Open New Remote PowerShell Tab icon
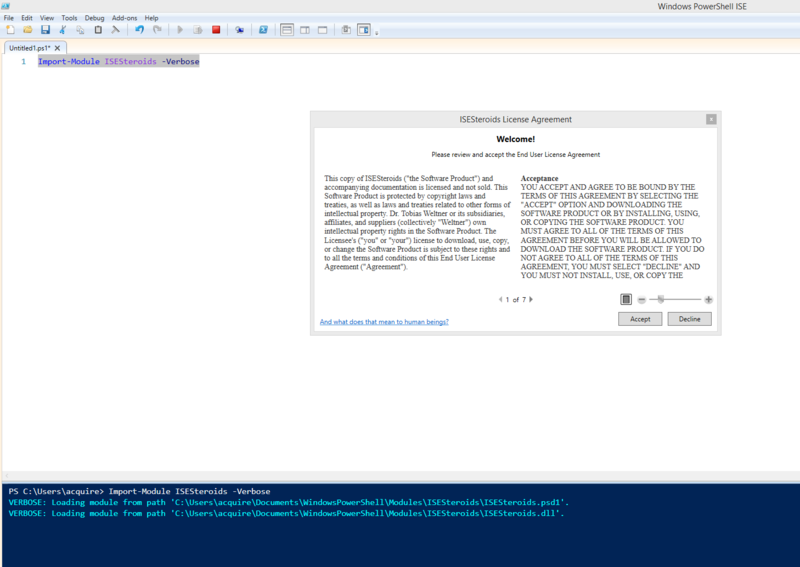The width and height of the screenshot is (800, 567). pos(239,30)
